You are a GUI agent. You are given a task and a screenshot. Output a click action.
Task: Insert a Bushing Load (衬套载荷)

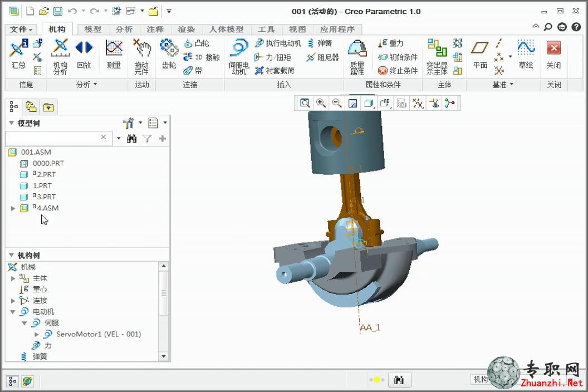274,71
